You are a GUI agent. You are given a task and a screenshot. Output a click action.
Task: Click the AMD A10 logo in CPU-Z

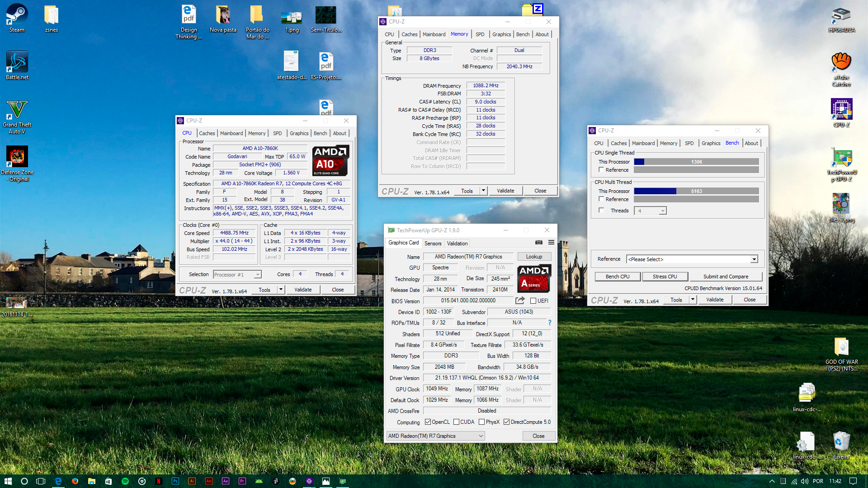(330, 160)
